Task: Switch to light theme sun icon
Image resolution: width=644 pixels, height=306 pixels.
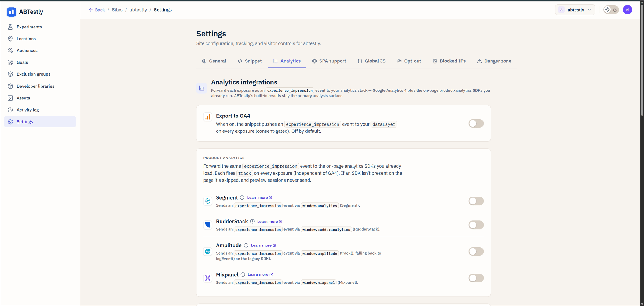Action: (x=608, y=10)
